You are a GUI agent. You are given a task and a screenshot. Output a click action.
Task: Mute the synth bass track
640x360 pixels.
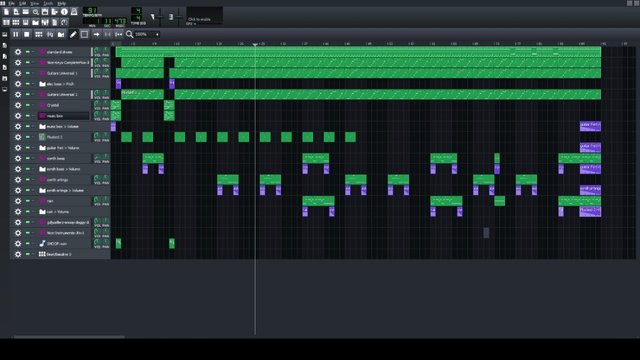(28, 158)
